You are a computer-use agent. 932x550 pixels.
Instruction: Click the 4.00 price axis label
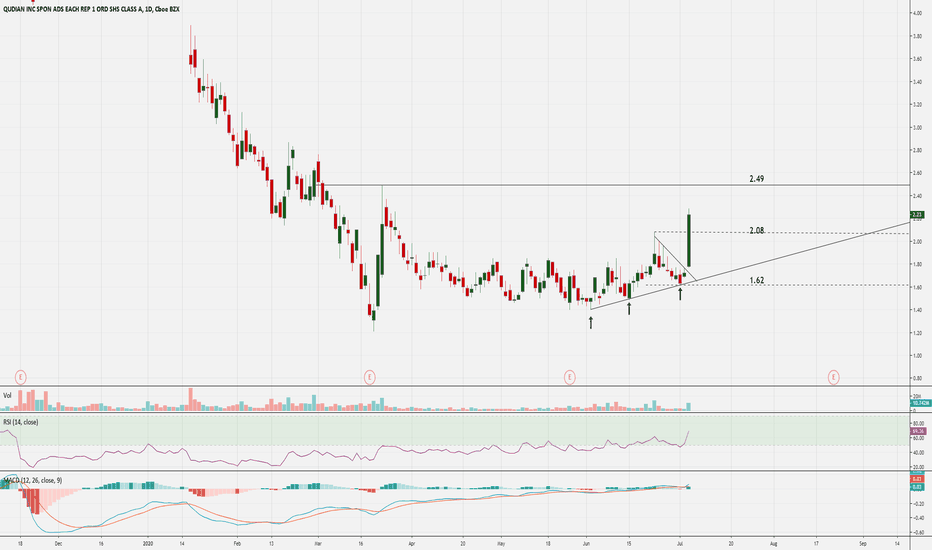coord(917,13)
